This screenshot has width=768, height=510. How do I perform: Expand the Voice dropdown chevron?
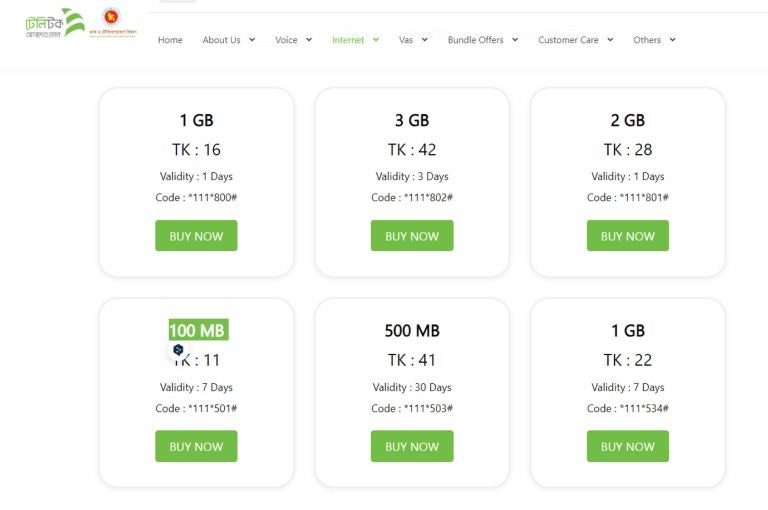pyautogui.click(x=309, y=40)
